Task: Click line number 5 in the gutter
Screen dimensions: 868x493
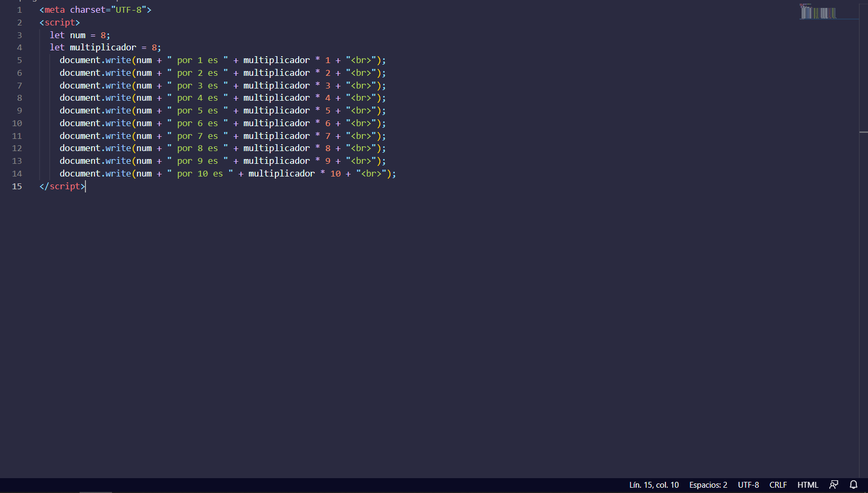Action: (x=20, y=60)
